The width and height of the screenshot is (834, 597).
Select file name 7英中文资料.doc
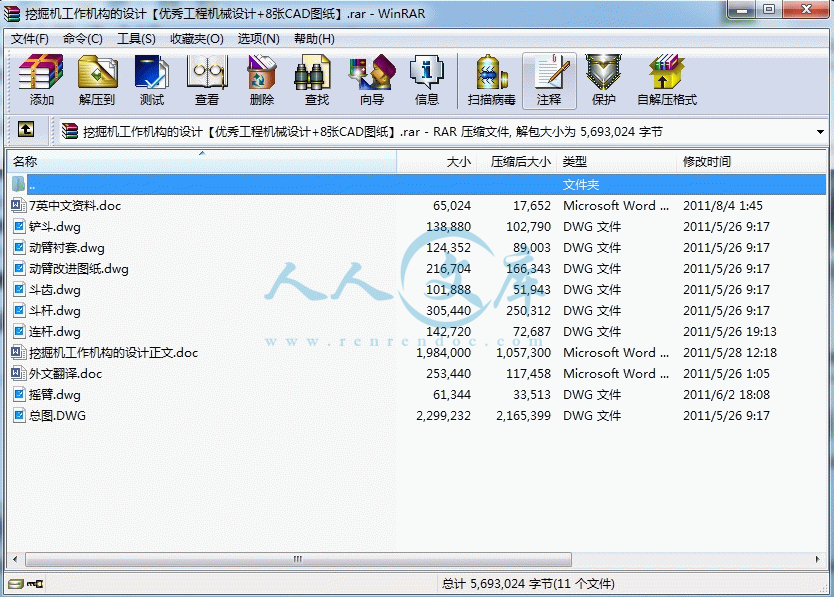pyautogui.click(x=75, y=205)
